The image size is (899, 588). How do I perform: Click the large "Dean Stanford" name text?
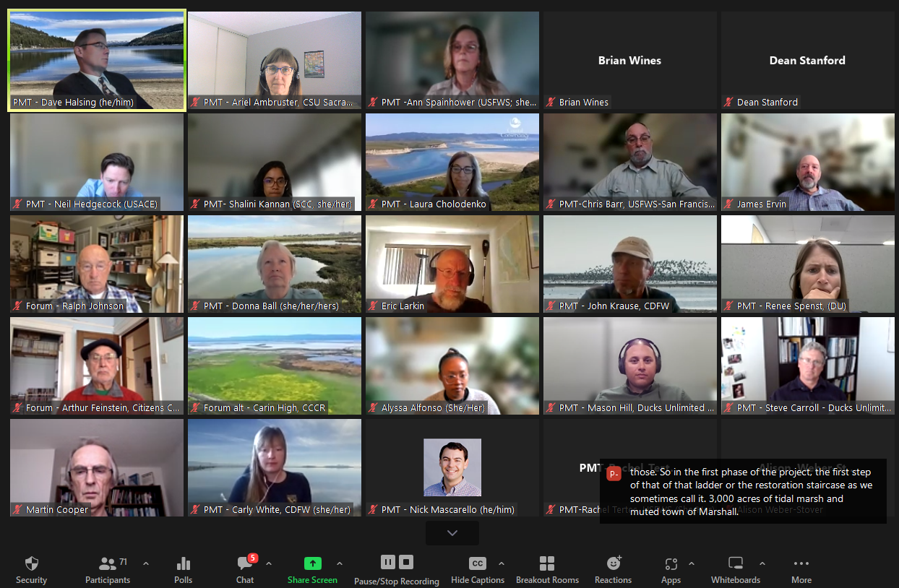pyautogui.click(x=807, y=61)
